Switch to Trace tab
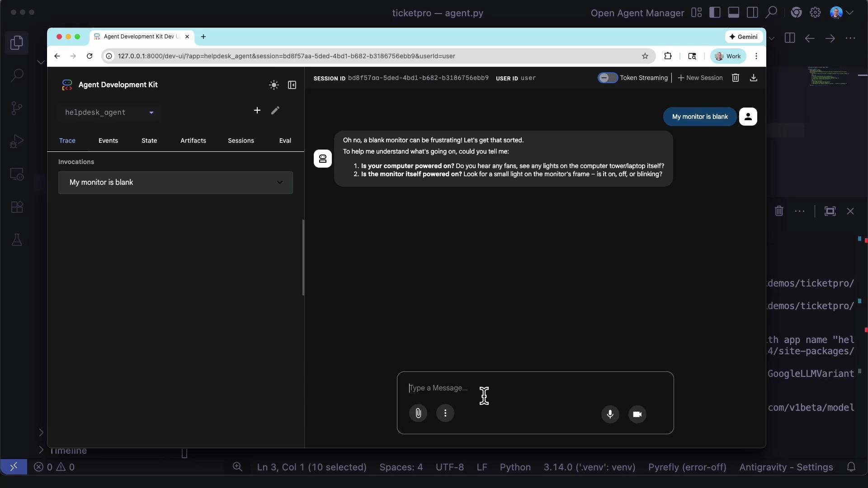Image resolution: width=868 pixels, height=488 pixels. (x=67, y=141)
